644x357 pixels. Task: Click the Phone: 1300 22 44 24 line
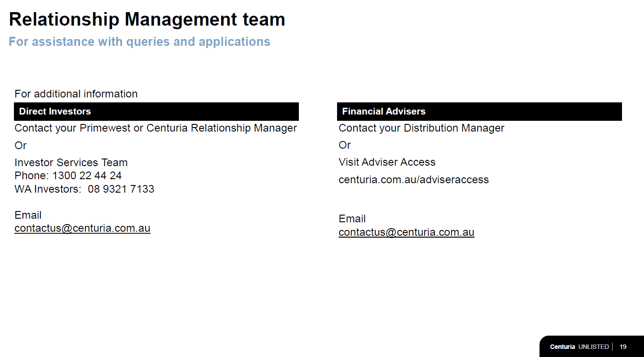(68, 176)
